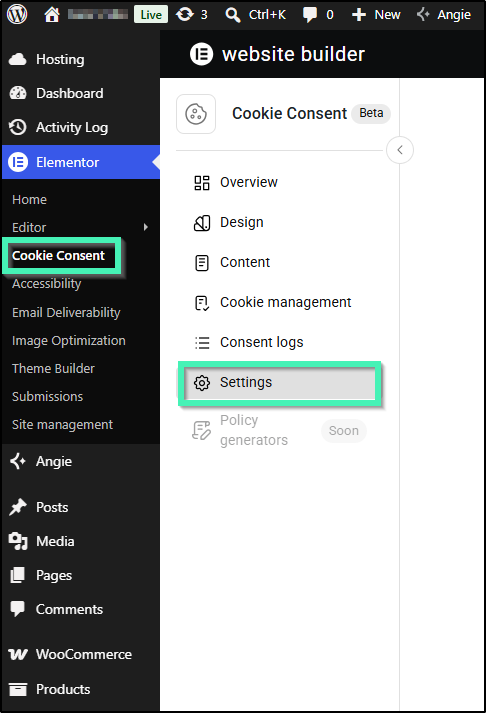This screenshot has width=486, height=713.
Task: Open Editor submenu item
Action: click(x=29, y=227)
